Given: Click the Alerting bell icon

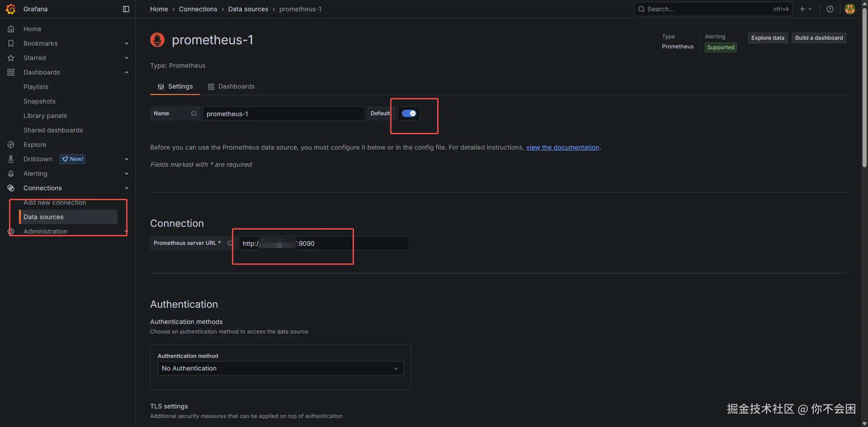Looking at the screenshot, I should point(11,174).
